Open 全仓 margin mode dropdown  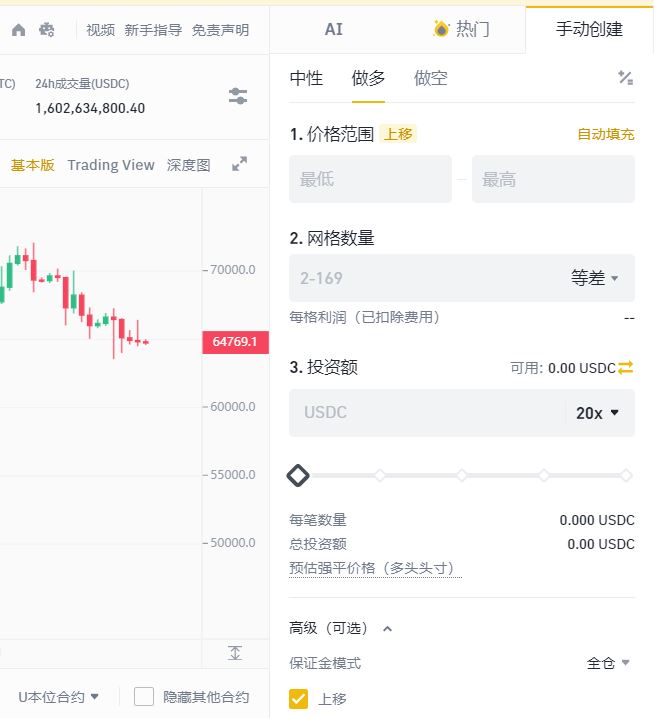click(x=608, y=663)
